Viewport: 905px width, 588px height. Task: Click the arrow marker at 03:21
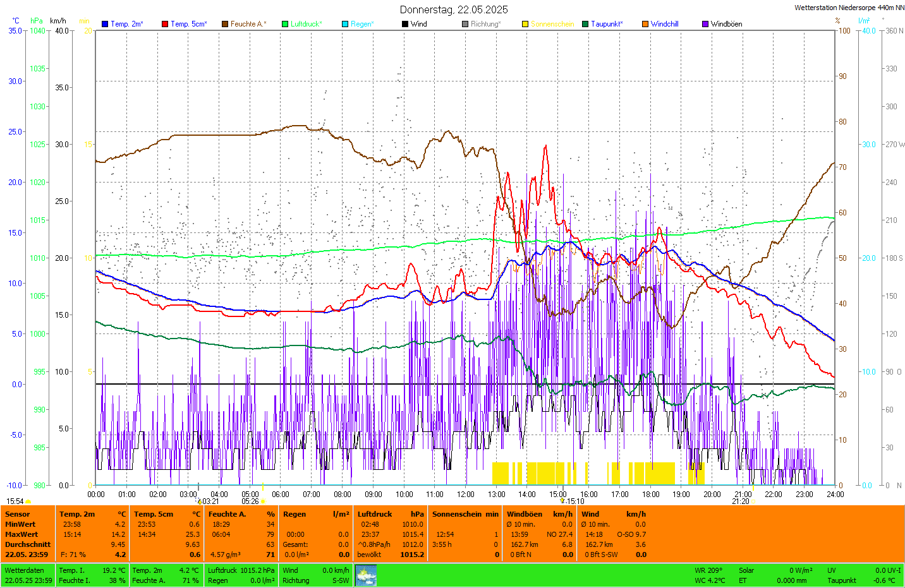(200, 501)
